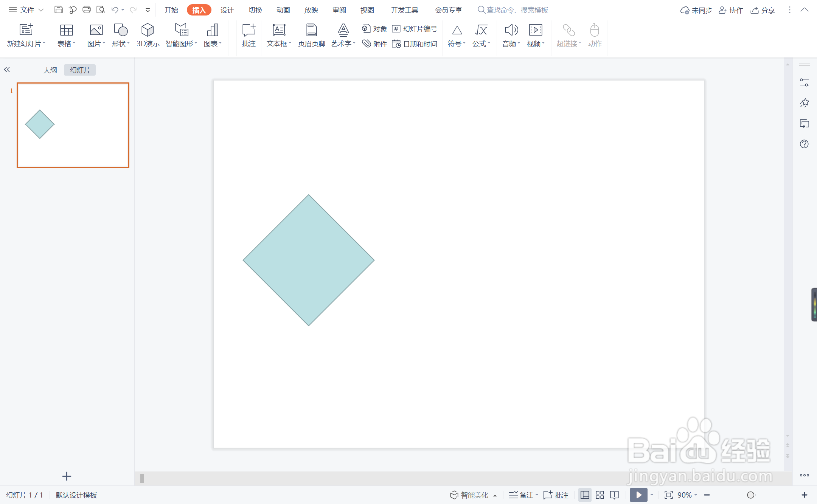Switch to slide sorter grid view
The width and height of the screenshot is (817, 504).
[x=600, y=495]
